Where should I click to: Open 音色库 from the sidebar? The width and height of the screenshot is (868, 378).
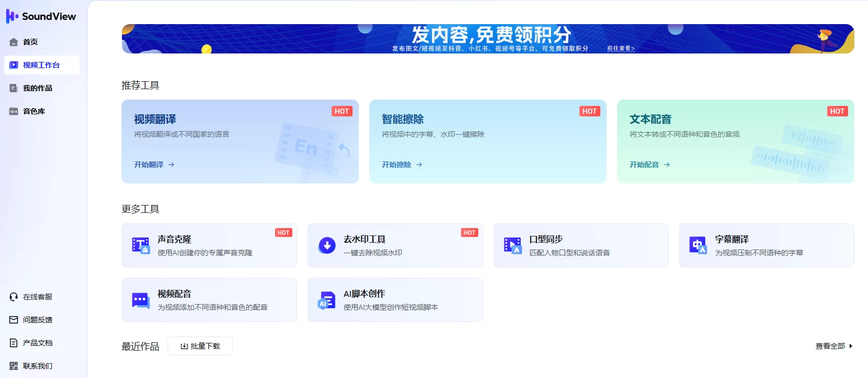(x=34, y=111)
